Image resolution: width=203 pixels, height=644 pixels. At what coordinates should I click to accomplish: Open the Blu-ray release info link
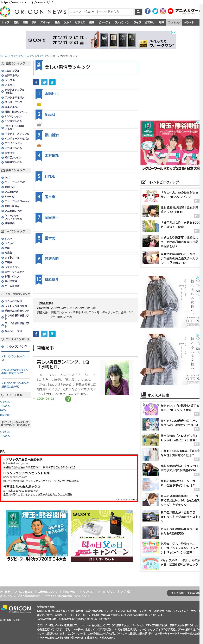coord(5,415)
